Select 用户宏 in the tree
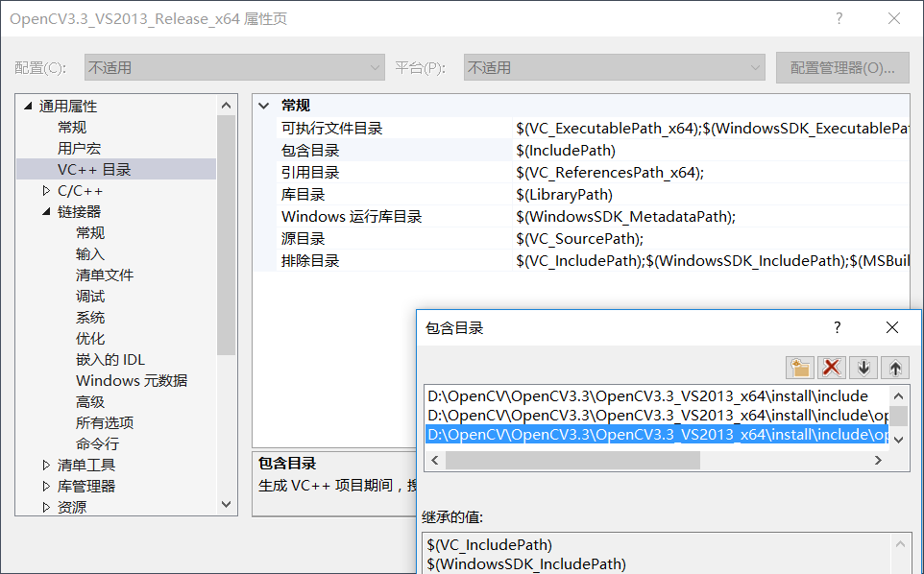Viewport: 924px width, 574px height. click(79, 149)
